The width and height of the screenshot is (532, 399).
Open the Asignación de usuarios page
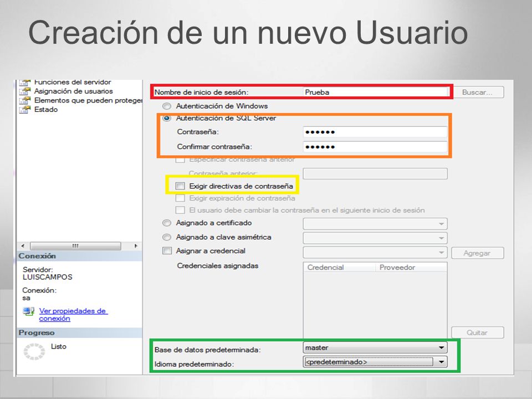coord(73,91)
